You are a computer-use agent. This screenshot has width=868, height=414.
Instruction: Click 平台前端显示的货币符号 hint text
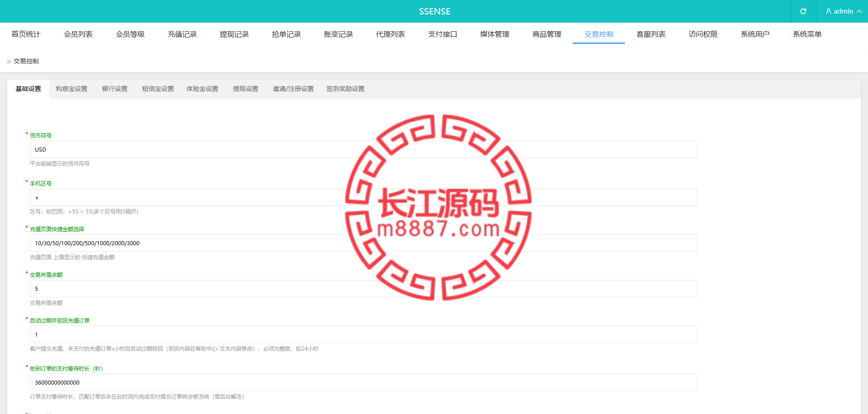60,164
